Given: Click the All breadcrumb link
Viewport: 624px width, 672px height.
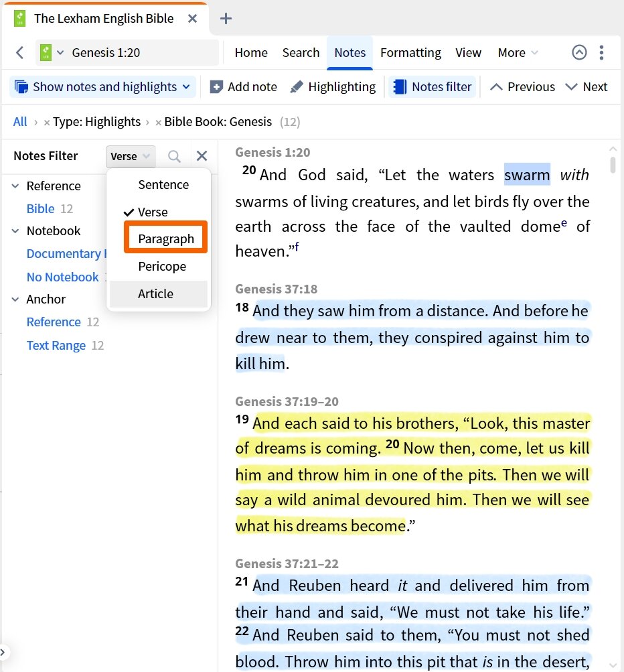Looking at the screenshot, I should (20, 122).
